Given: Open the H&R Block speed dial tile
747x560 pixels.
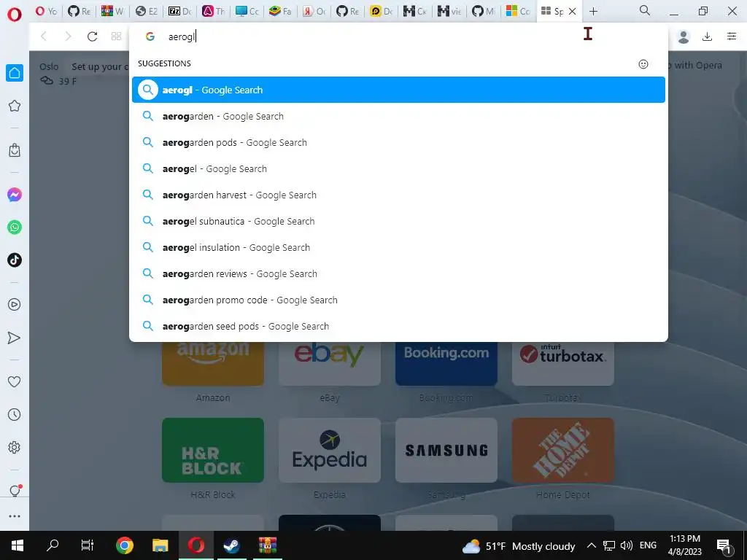Looking at the screenshot, I should [213, 450].
